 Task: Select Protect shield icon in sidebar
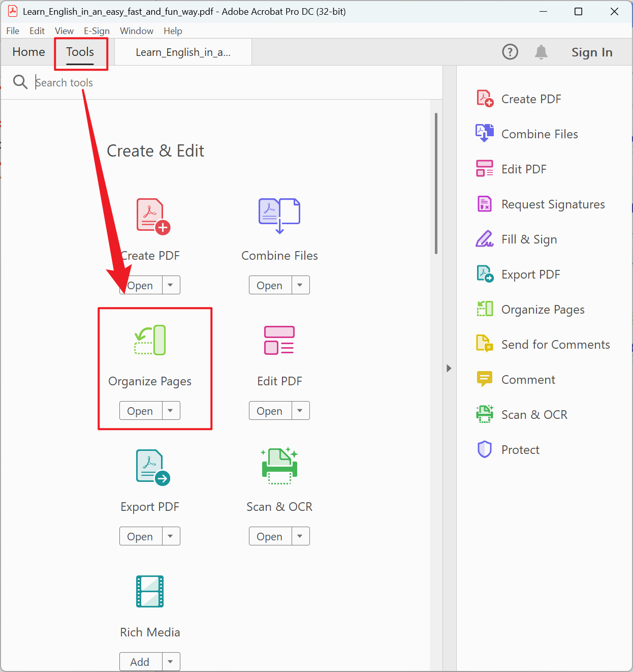click(x=485, y=449)
